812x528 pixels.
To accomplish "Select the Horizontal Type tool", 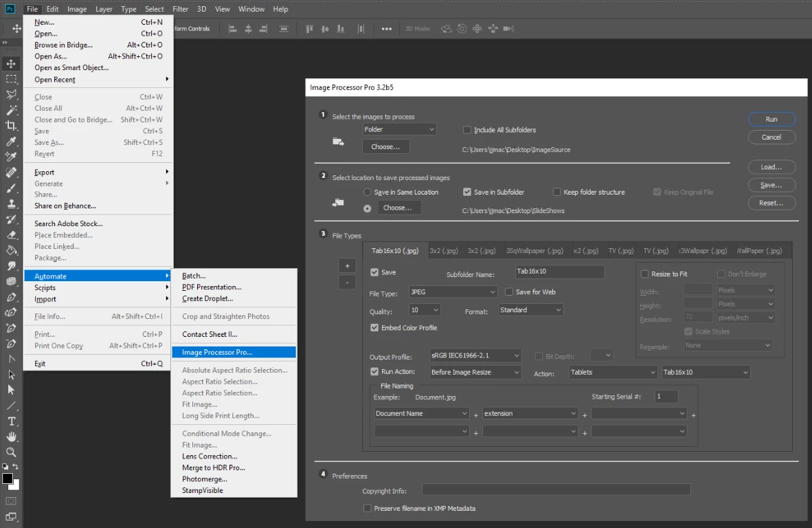I will pyautogui.click(x=11, y=421).
